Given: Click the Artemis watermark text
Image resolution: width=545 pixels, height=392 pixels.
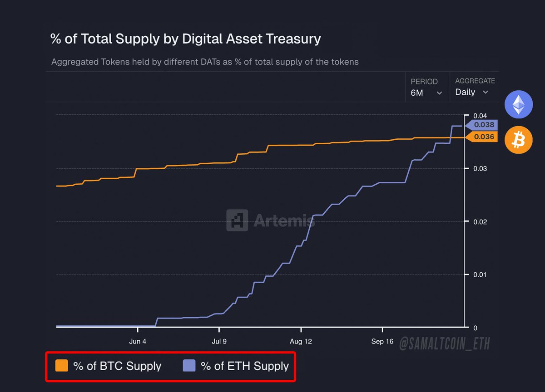Looking at the screenshot, I should (284, 221).
